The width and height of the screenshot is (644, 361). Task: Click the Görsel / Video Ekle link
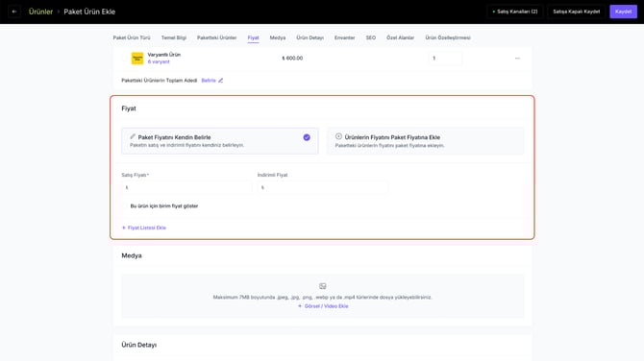coord(323,306)
